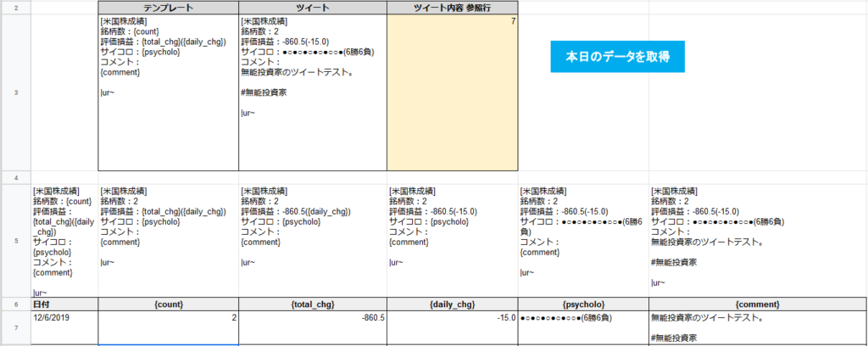Click the 本日のデータを取得 button
This screenshot has height=346, width=868.
coord(617,57)
